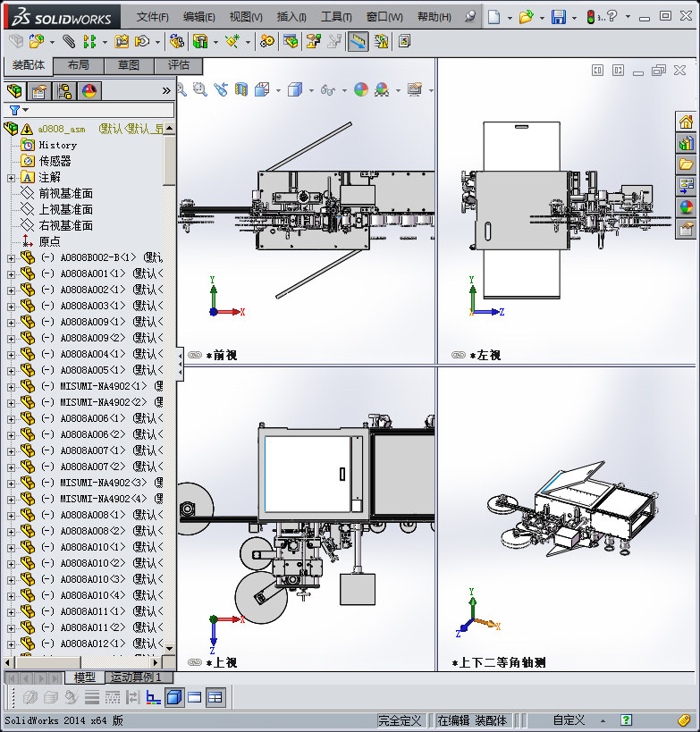Click the Hide/Show Items glasses icon
The image size is (700, 732).
tap(328, 89)
